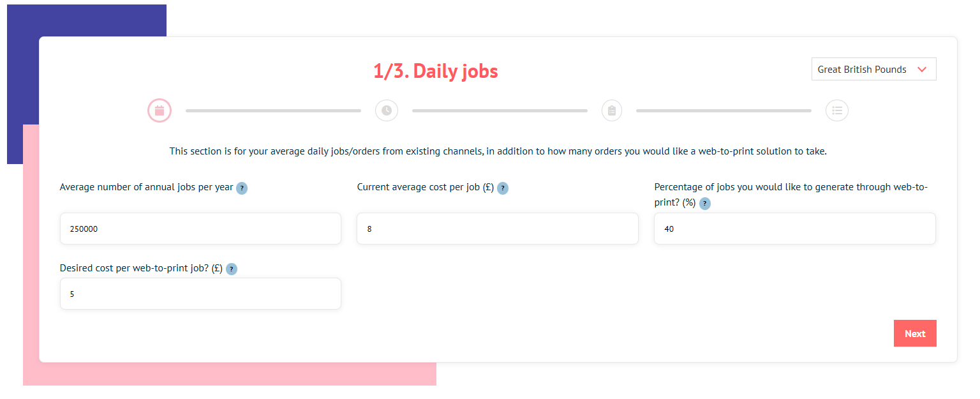Click the calendar step icon
The width and height of the screenshot is (980, 399).
pos(160,110)
